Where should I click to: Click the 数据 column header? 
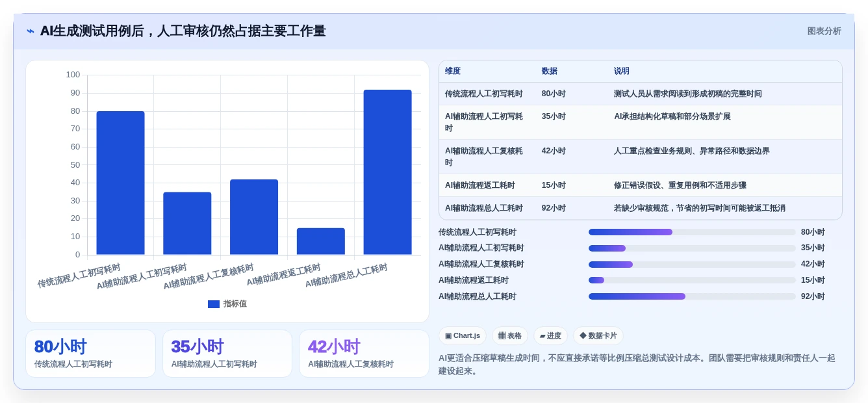550,71
